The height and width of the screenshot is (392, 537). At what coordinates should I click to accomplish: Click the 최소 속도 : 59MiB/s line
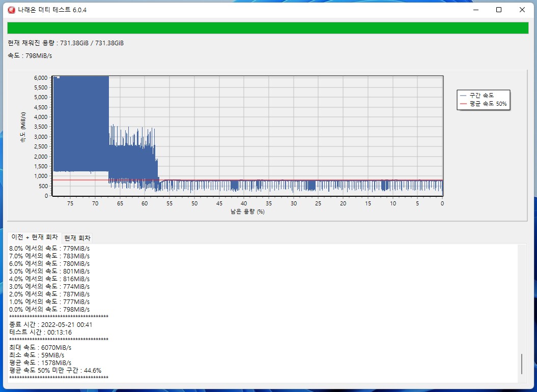(37, 355)
